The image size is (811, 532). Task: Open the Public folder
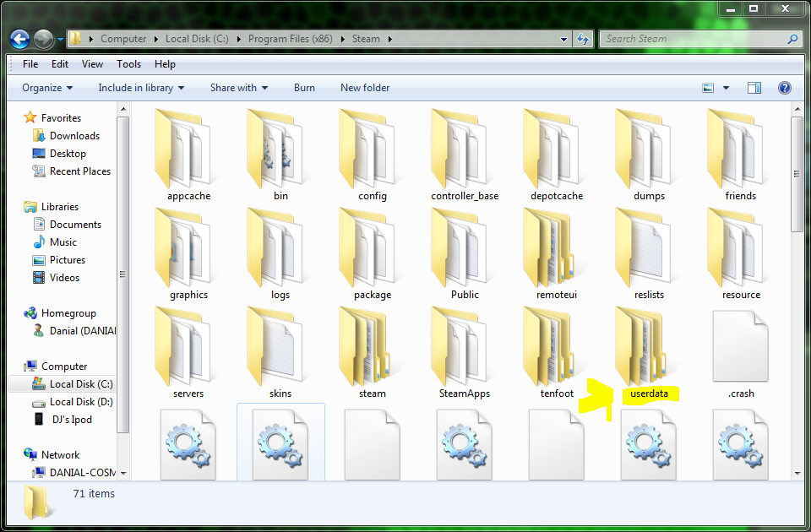pyautogui.click(x=465, y=254)
